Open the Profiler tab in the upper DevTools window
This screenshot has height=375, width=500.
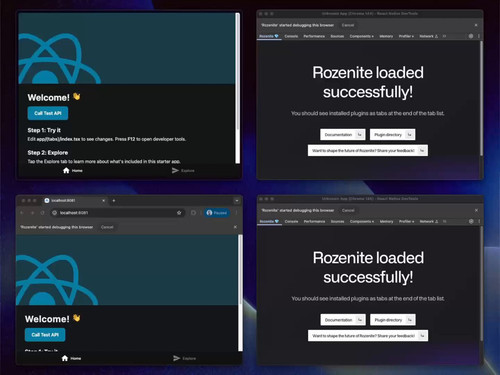[x=406, y=36]
